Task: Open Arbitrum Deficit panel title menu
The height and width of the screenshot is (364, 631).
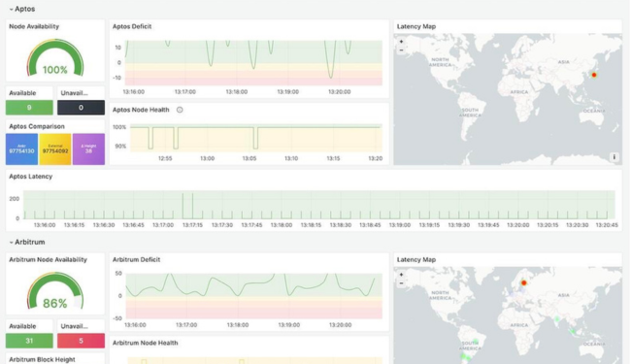Action: (x=137, y=260)
